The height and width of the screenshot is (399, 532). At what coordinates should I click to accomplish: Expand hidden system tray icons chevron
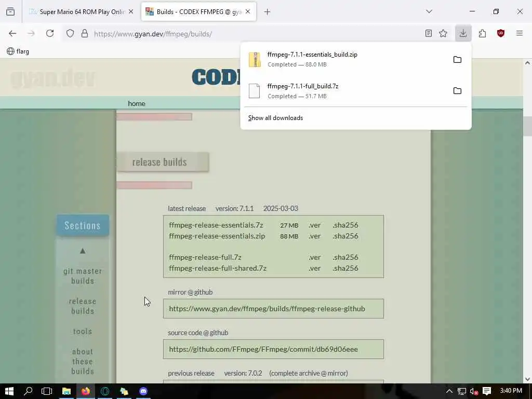point(449,391)
